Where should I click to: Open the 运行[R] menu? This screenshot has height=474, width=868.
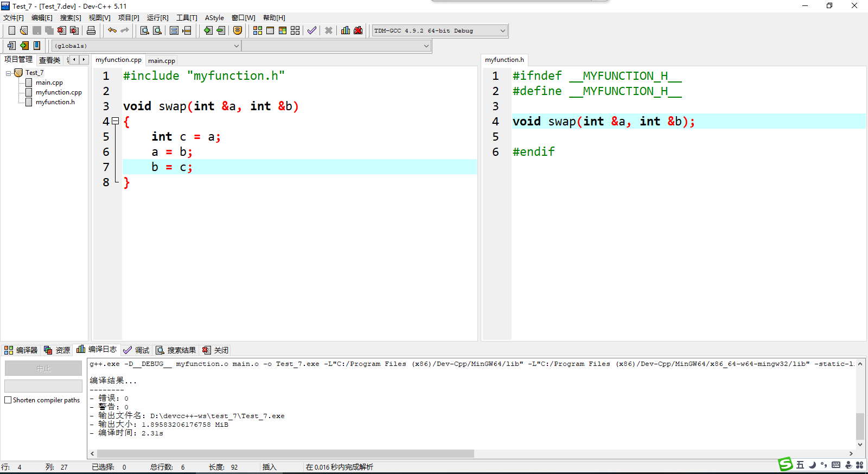(157, 18)
